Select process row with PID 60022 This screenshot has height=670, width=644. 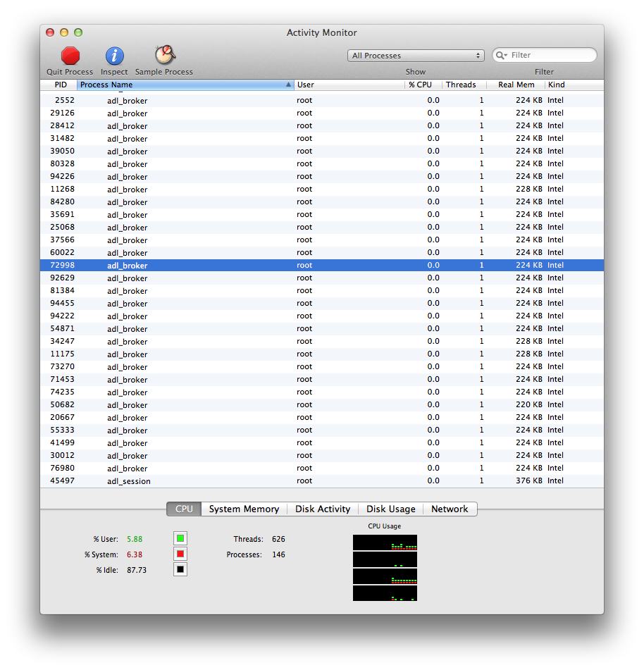[x=322, y=252]
